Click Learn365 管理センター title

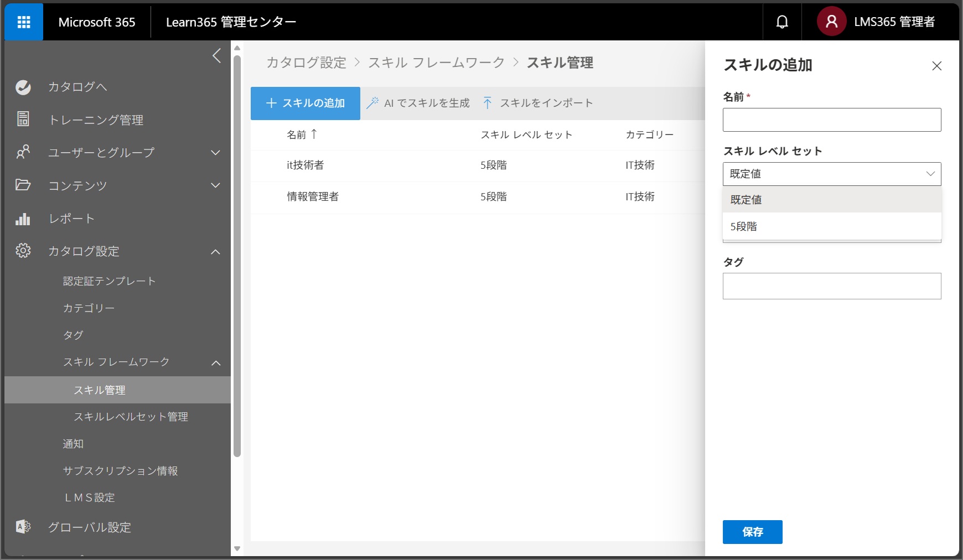(x=231, y=22)
